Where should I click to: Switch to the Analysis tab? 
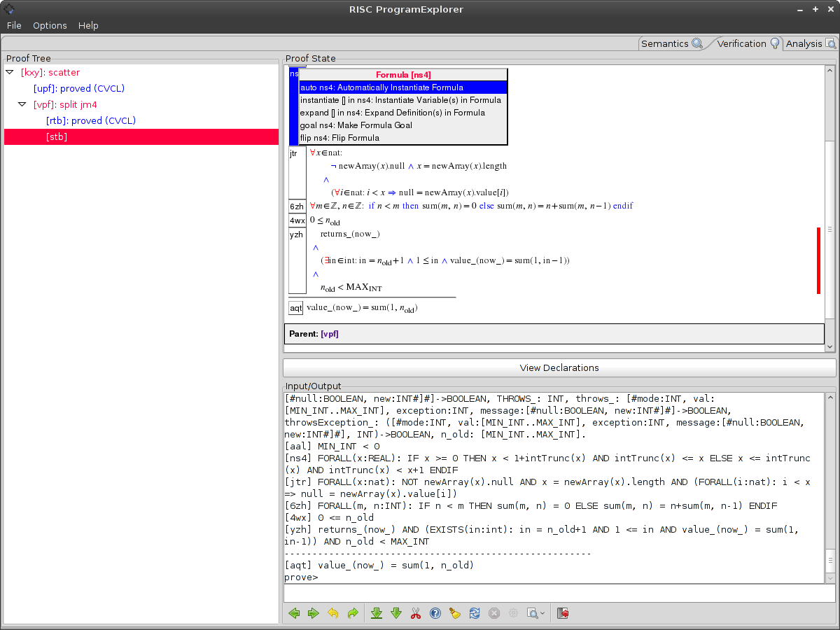[x=810, y=43]
